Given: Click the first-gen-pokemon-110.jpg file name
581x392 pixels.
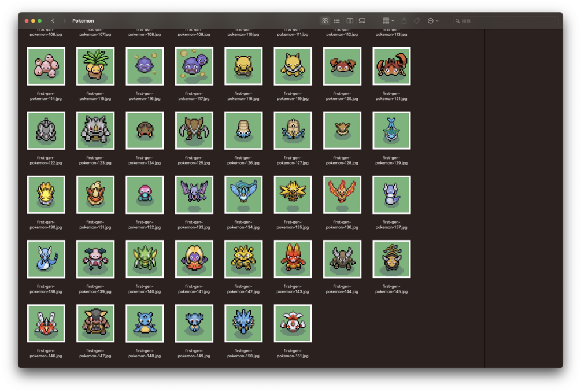Looking at the screenshot, I should click(x=243, y=32).
